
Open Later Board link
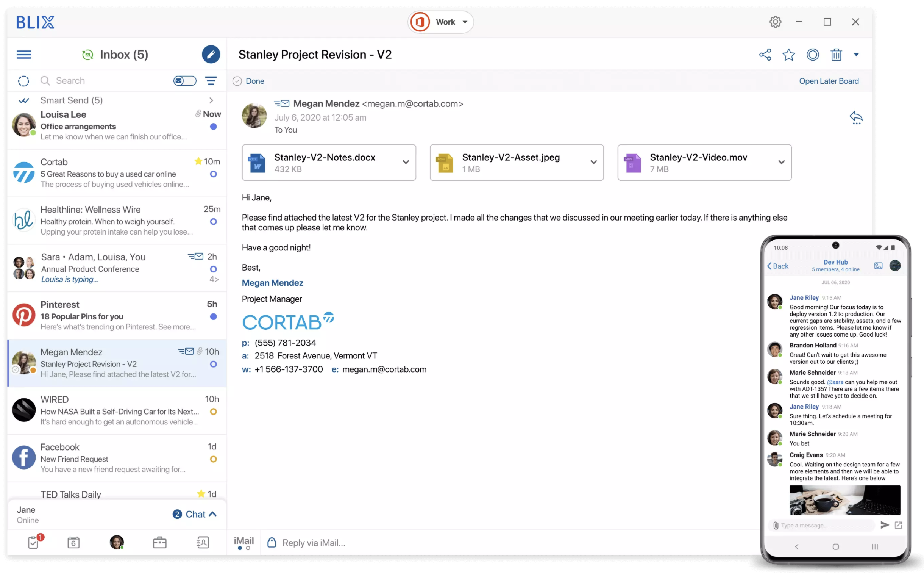829,81
